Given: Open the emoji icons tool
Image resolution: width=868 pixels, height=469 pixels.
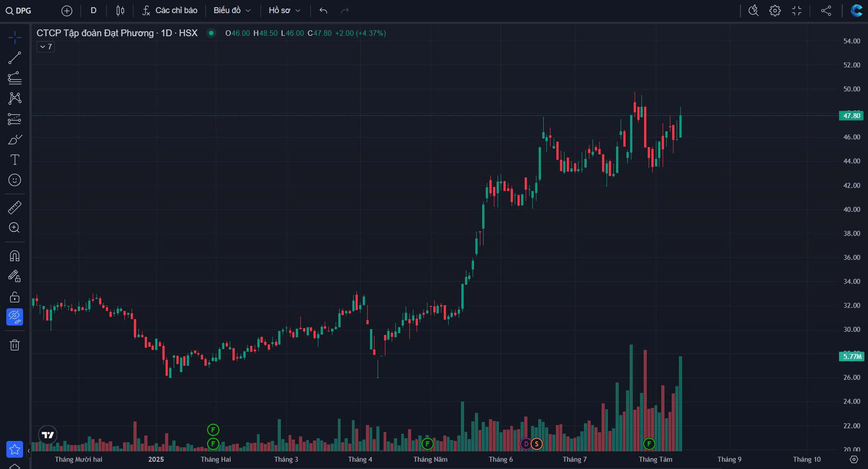Looking at the screenshot, I should (x=14, y=180).
